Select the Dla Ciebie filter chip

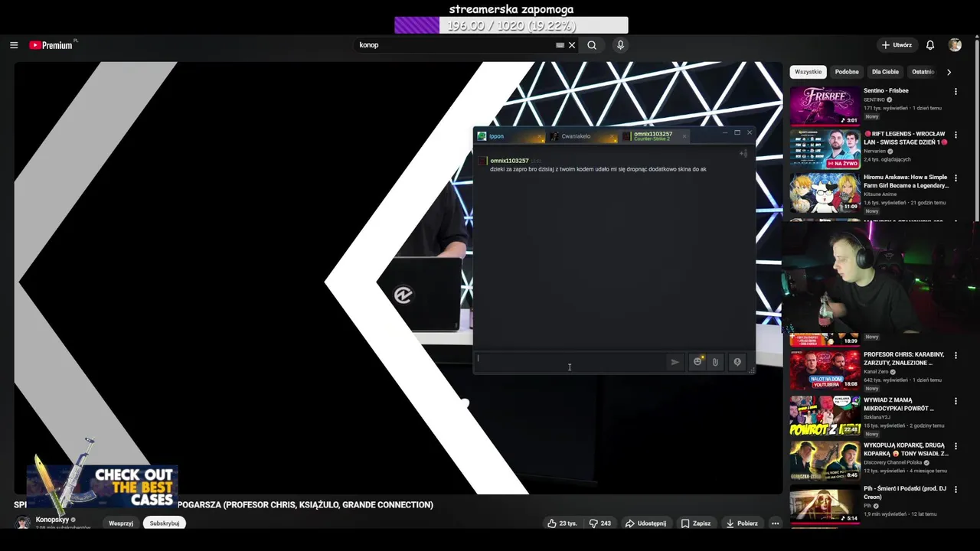tap(885, 72)
